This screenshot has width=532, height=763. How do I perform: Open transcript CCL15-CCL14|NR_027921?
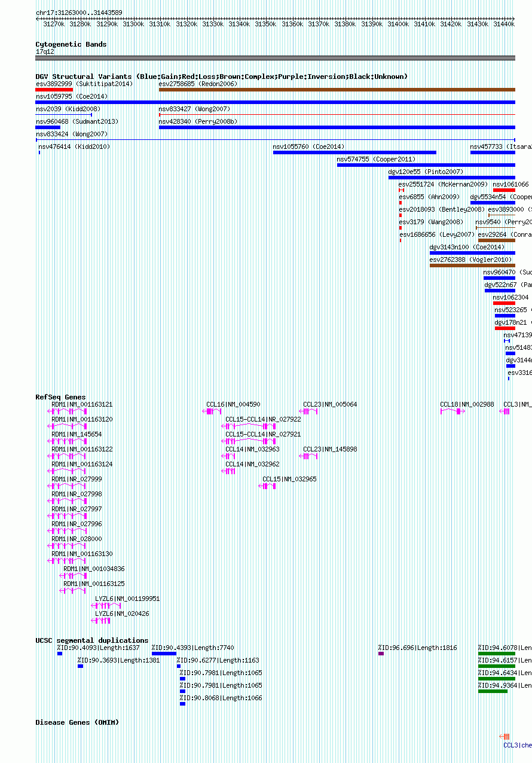(263, 434)
